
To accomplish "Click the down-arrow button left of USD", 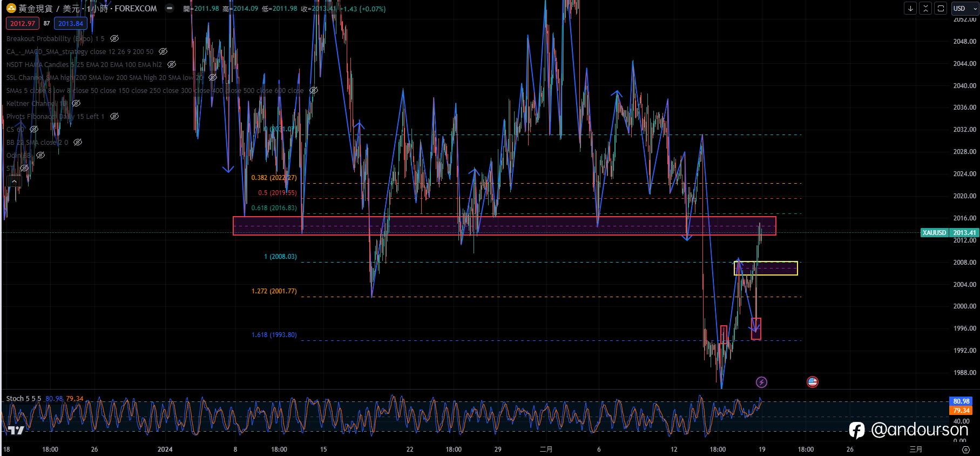I will [910, 8].
